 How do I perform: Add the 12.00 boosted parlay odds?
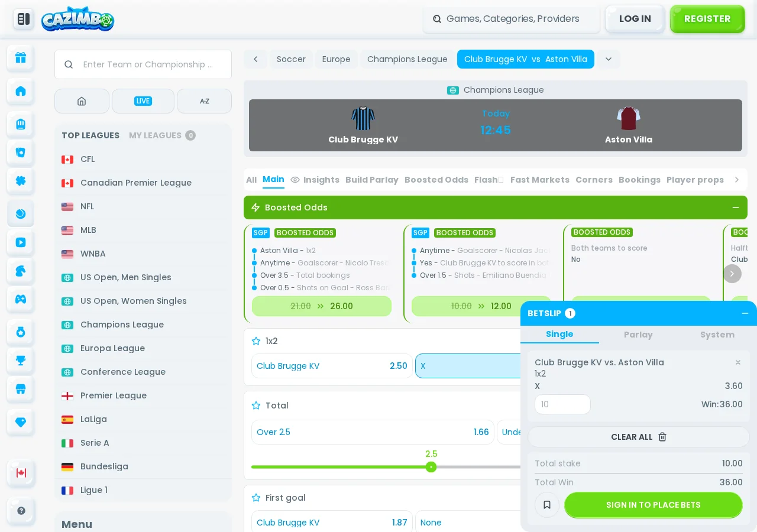(x=481, y=306)
